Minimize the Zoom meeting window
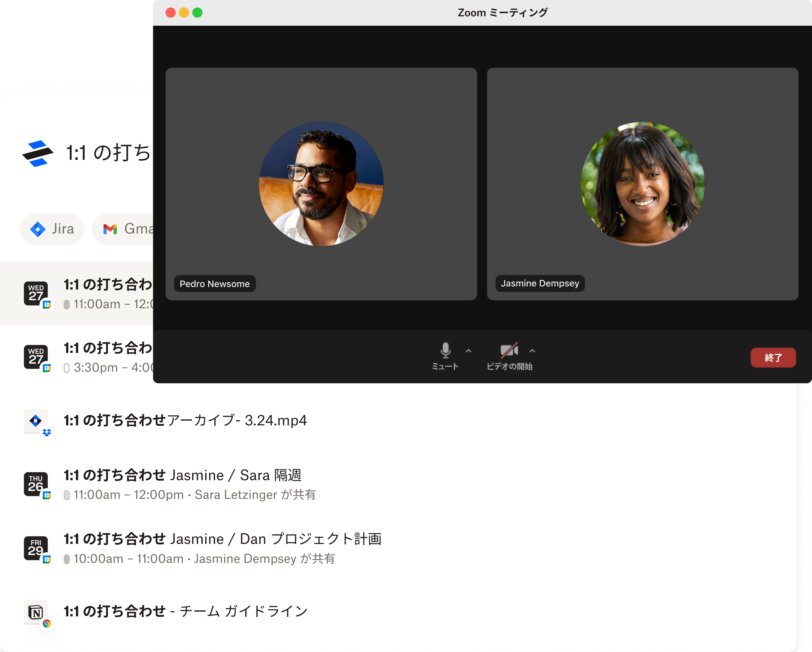Image resolution: width=812 pixels, height=652 pixels. 184,13
